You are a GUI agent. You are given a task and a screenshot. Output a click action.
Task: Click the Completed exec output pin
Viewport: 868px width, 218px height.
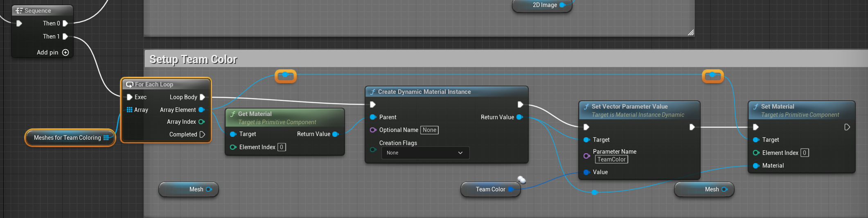(202, 134)
